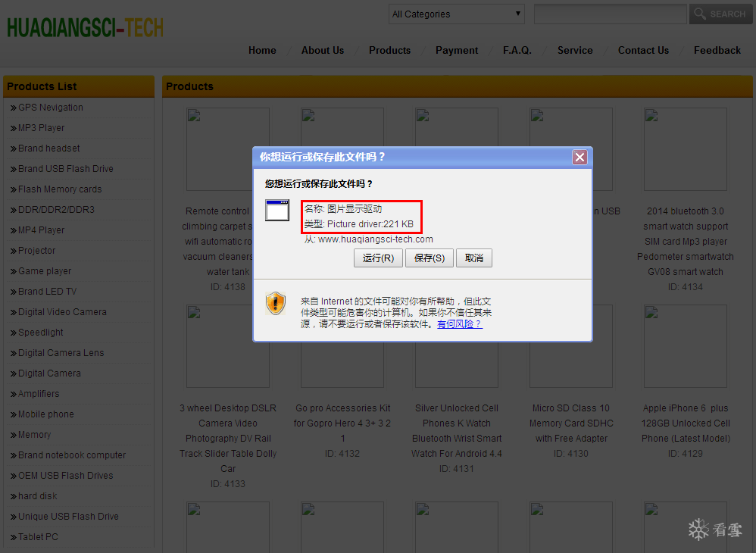Select Mobile phone category

point(46,414)
